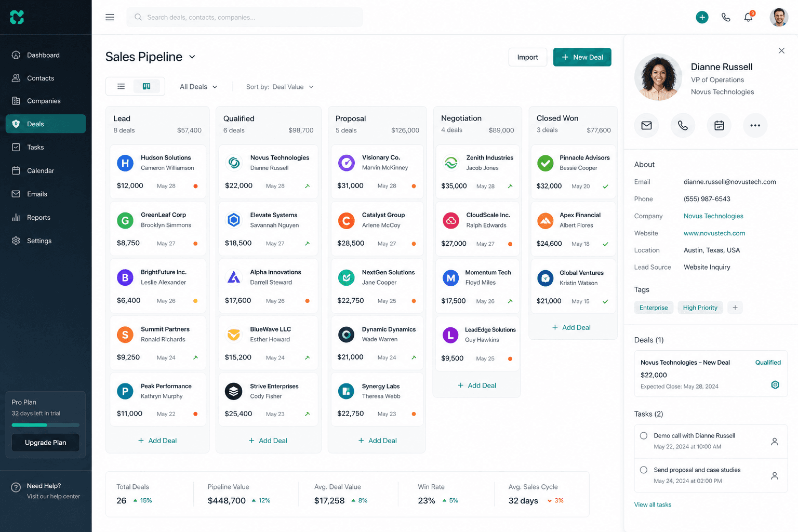The image size is (798, 532).
Task: Click the green plus quick-add icon
Action: coord(702,17)
